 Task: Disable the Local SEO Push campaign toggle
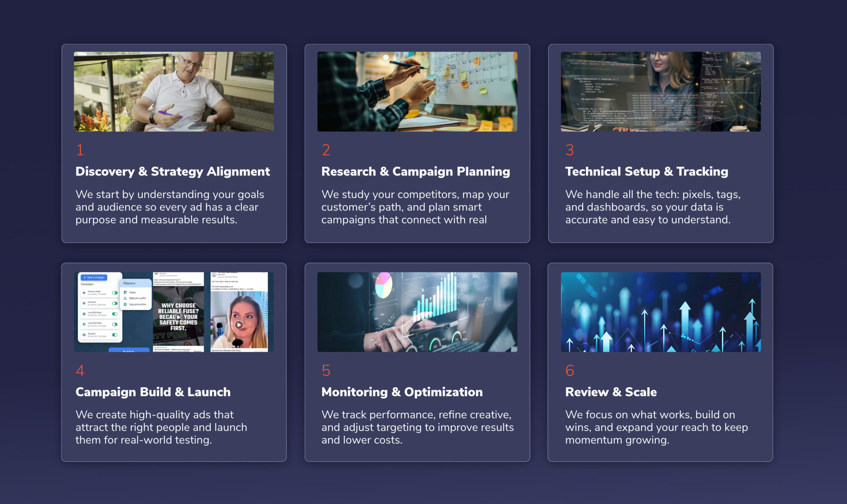(115, 314)
